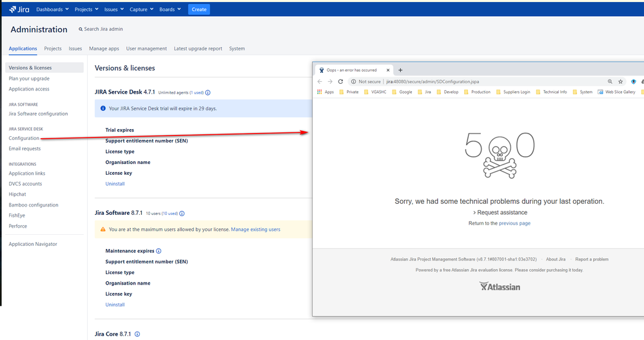The height and width of the screenshot is (340, 644).
Task: Click the browser forward arrow
Action: coord(330,81)
